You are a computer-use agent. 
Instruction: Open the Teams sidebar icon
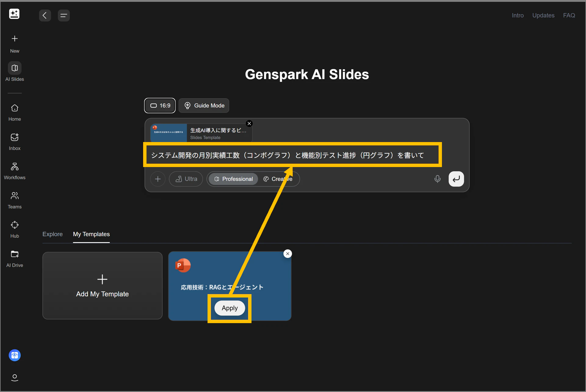pyautogui.click(x=15, y=196)
